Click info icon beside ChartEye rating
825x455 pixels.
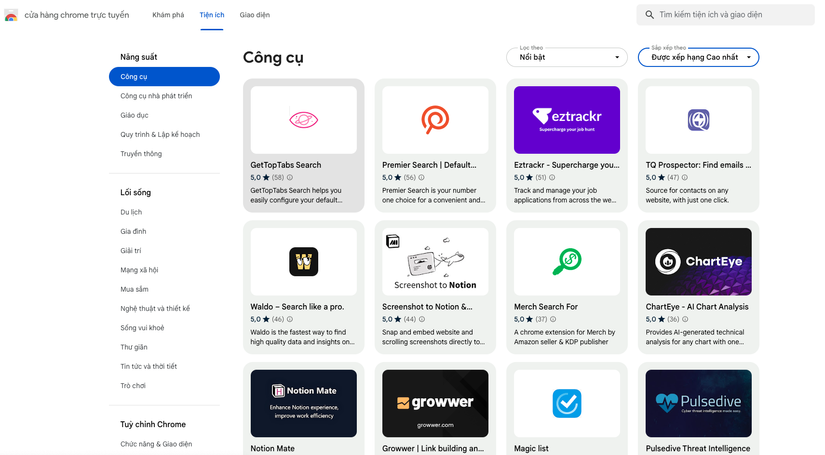(x=685, y=319)
